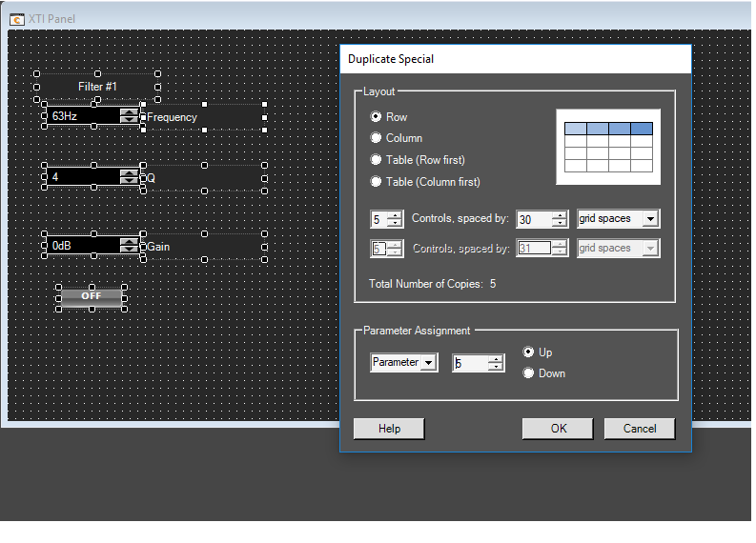Open the disabled second grid spaces dropdown
756x543 pixels.
tap(650, 248)
